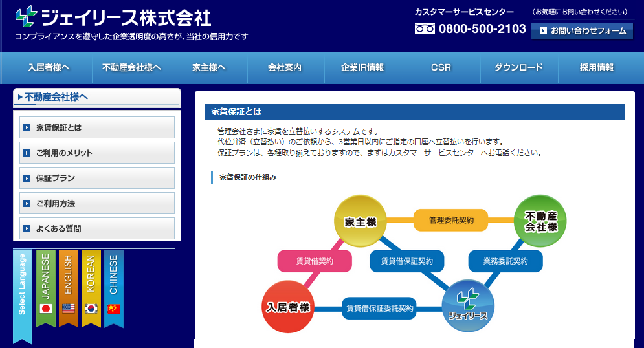Click the China flag icon

point(114,309)
